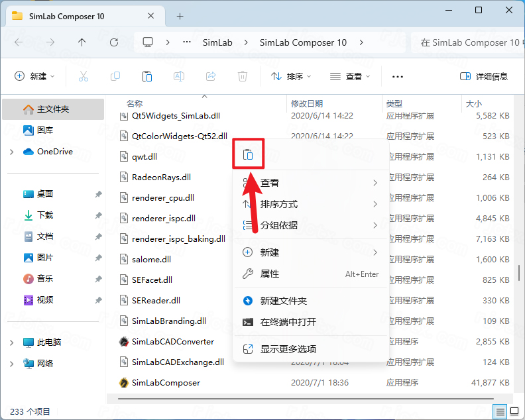Screen dimensions: 525x420
Task: Click the Rename icon in toolbar
Action: point(179,76)
